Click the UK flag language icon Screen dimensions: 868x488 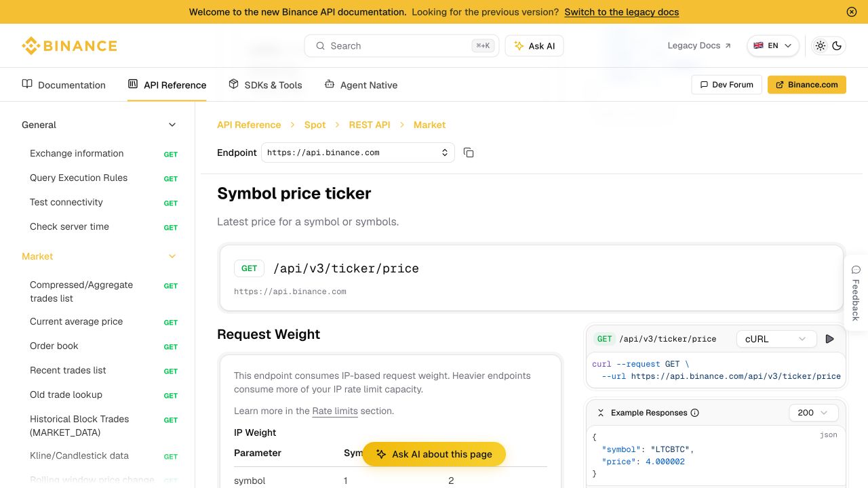coord(759,45)
